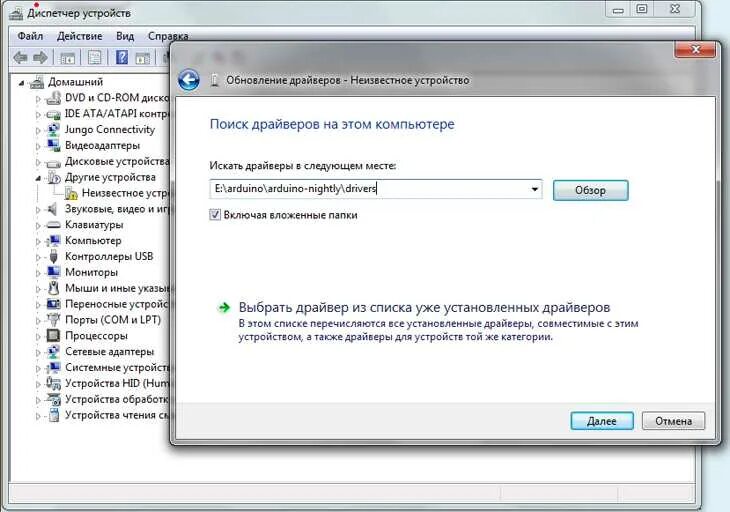Click the DVD and CD-ROM drives icon
The image size is (730, 512).
click(x=54, y=98)
